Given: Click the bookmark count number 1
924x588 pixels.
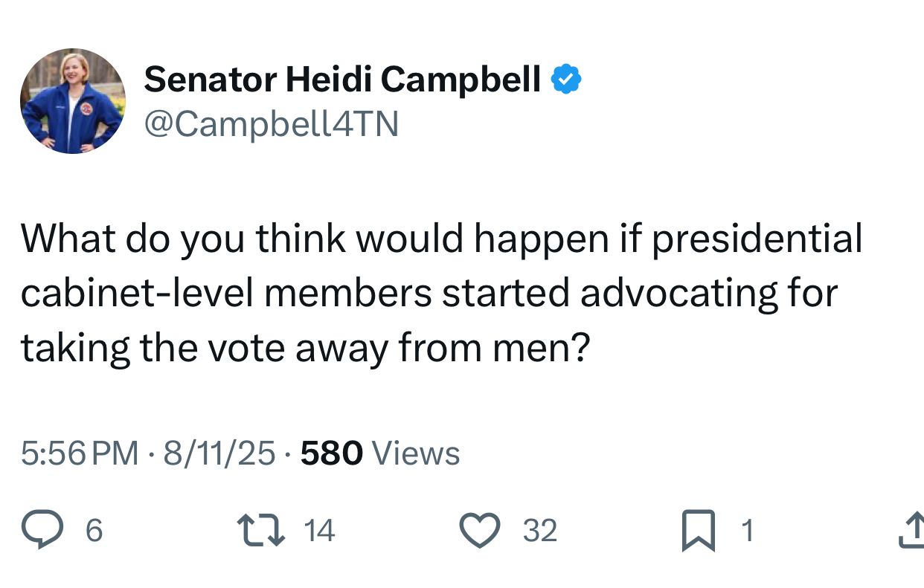Looking at the screenshot, I should tap(748, 531).
